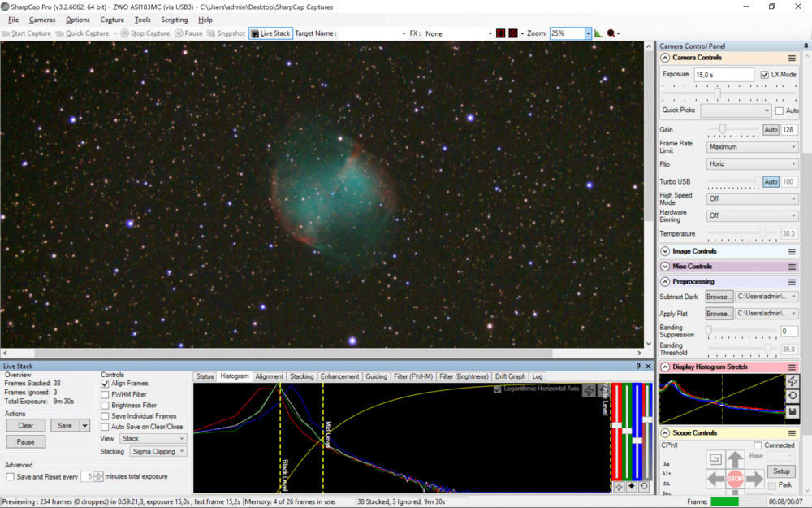Image resolution: width=812 pixels, height=508 pixels.
Task: Save the display stretch using the disk icon
Action: coord(793,411)
